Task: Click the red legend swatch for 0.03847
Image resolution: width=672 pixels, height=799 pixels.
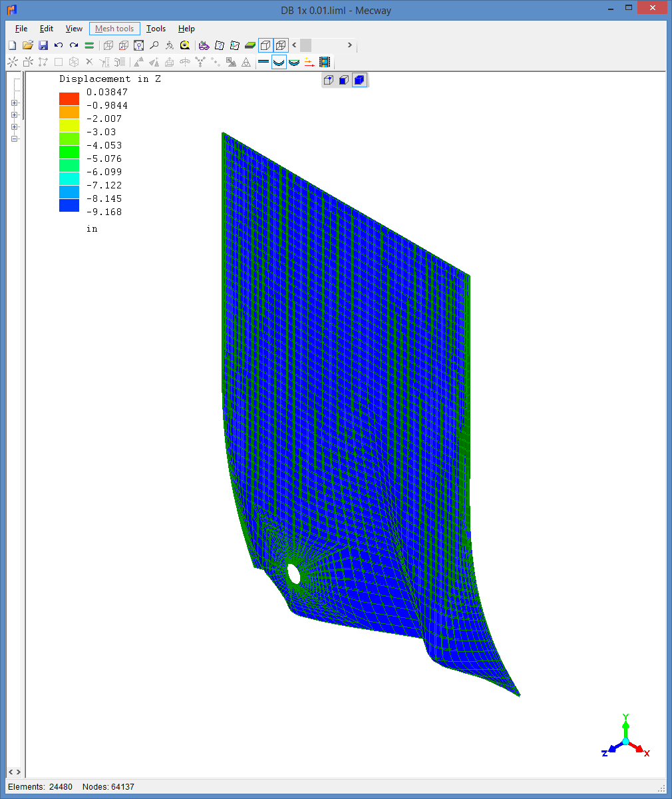Action: pos(69,99)
